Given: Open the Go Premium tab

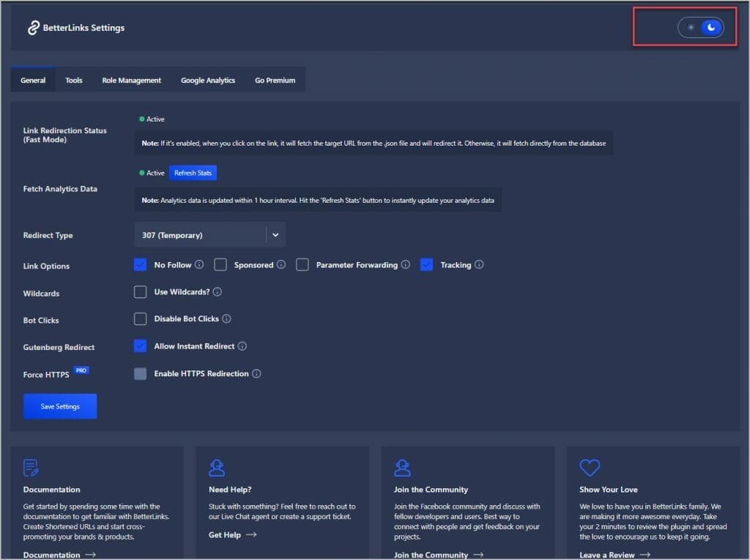Looking at the screenshot, I should pyautogui.click(x=275, y=80).
